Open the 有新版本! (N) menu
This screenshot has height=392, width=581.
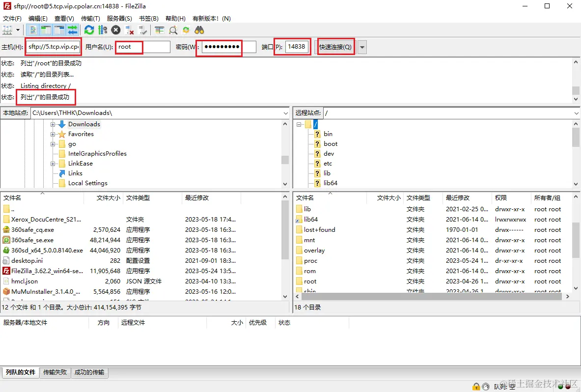[x=212, y=19]
